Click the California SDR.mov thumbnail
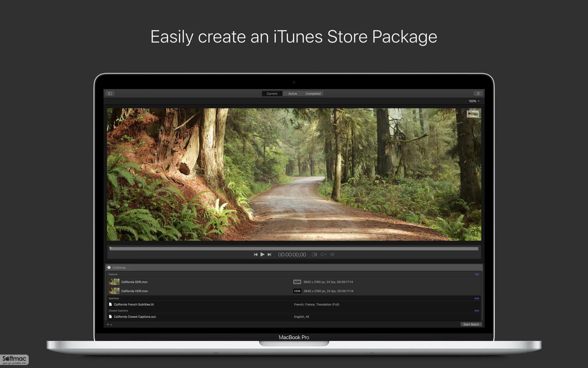Screen dimensions: 588x368 pyautogui.click(x=114, y=282)
